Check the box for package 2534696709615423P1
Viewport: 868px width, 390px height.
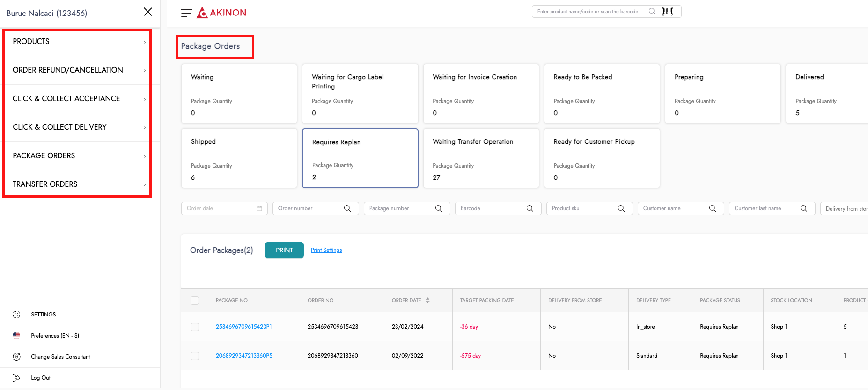[x=195, y=327]
